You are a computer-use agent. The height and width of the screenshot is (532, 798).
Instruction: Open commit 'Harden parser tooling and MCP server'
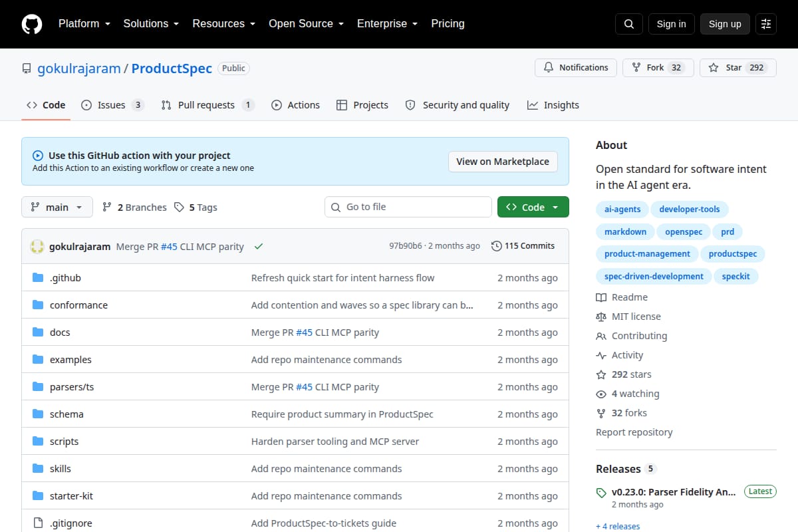335,442
